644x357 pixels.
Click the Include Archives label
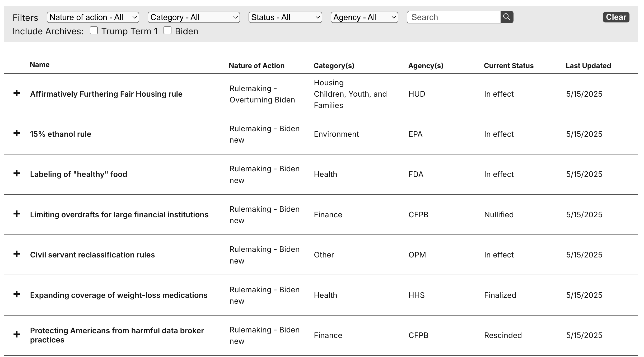click(48, 31)
